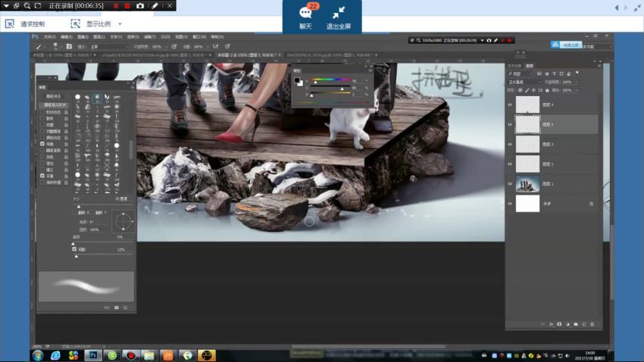Click the 画笔预设 button in Brush panel

click(x=53, y=96)
